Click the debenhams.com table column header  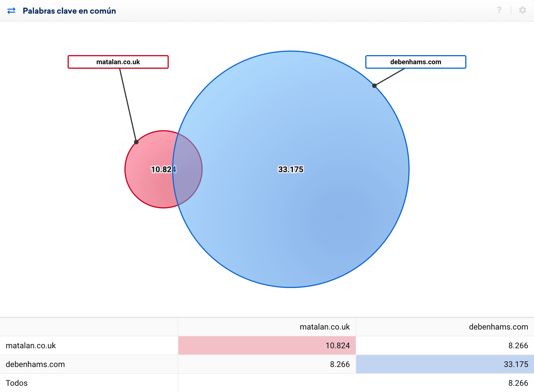[x=498, y=327]
